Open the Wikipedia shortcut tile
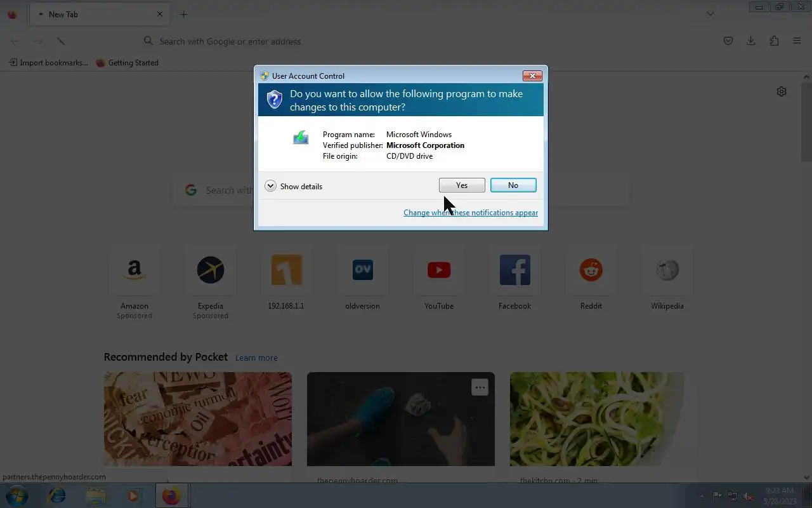The height and width of the screenshot is (508, 812). click(x=667, y=278)
